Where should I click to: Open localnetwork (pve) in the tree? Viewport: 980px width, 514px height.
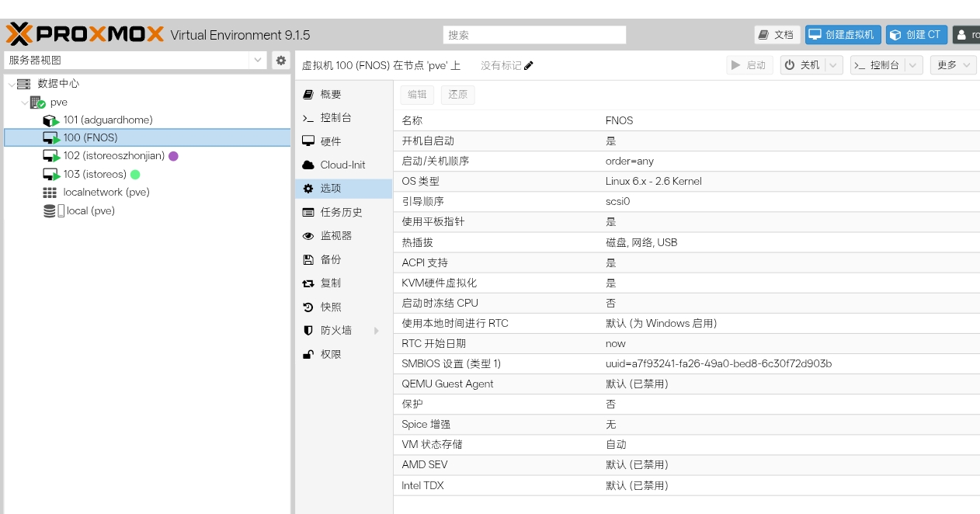coord(106,193)
